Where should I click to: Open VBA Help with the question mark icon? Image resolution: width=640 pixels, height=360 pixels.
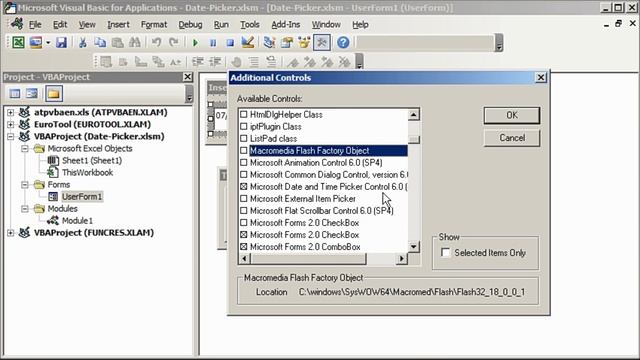click(x=343, y=42)
